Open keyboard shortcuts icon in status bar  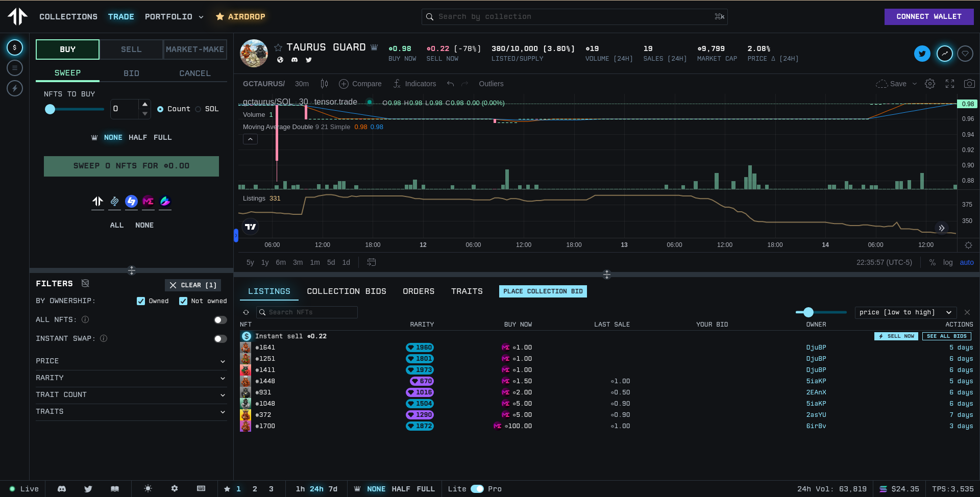point(201,489)
